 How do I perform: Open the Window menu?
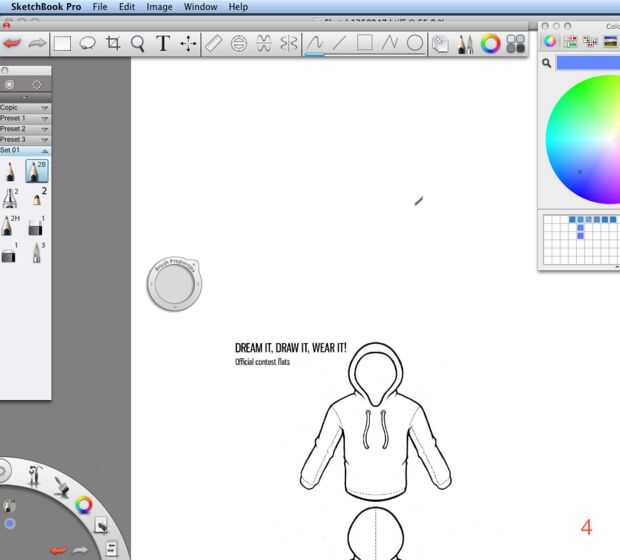[x=200, y=7]
